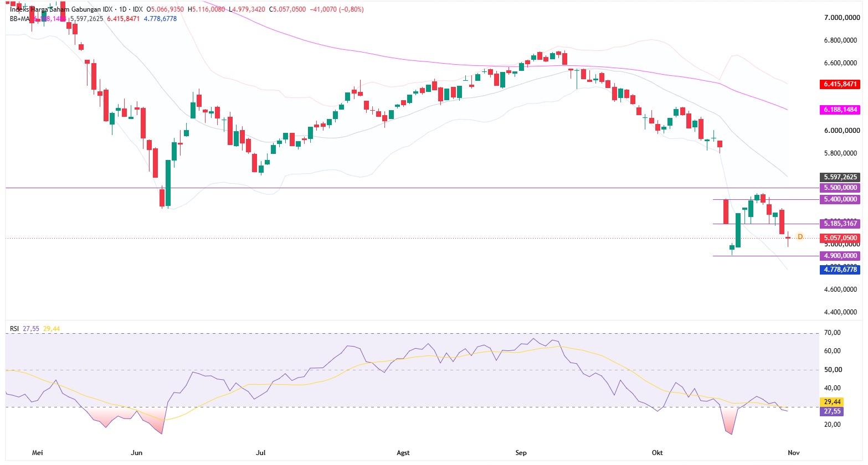This screenshot has height=465, width=868.
Task: Click the Okt label on the time axis
Action: [x=658, y=453]
